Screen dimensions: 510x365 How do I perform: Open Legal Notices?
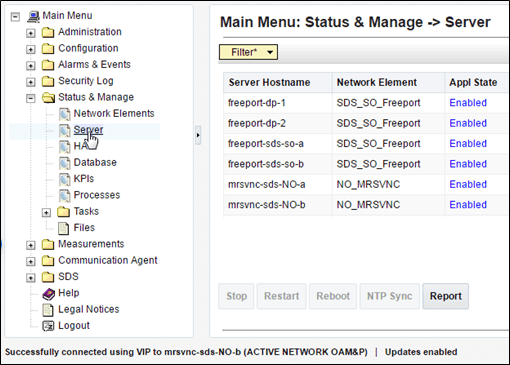(89, 309)
